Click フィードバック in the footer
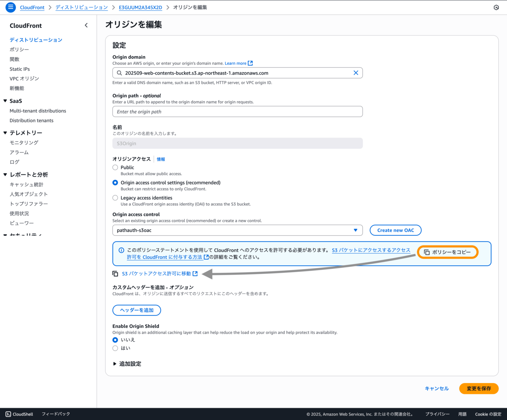The width and height of the screenshot is (507, 420). (x=56, y=414)
